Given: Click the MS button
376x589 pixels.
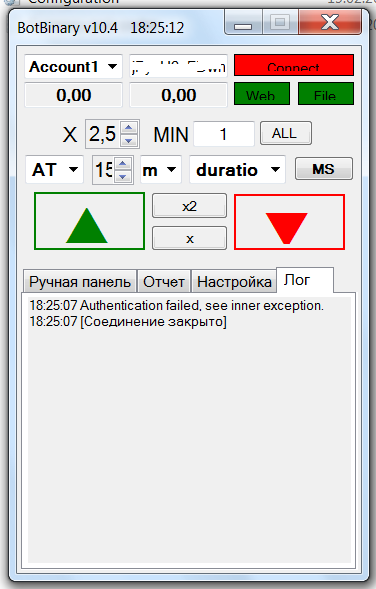Looking at the screenshot, I should pos(324,169).
